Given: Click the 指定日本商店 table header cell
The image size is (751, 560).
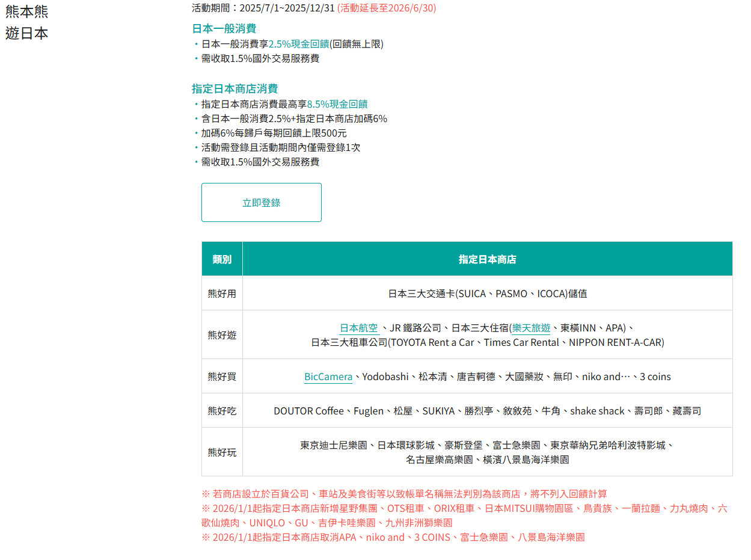Looking at the screenshot, I should 487,259.
